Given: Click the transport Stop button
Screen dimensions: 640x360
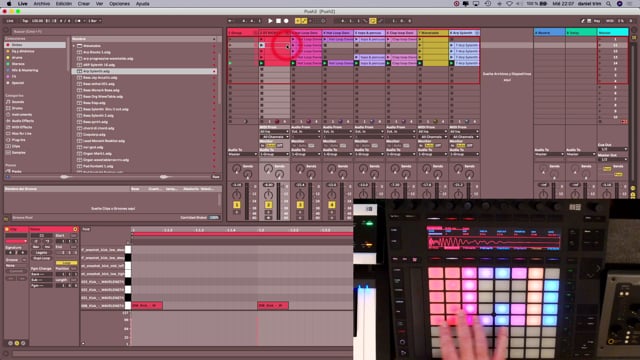Looking at the screenshot, I should (278, 20).
